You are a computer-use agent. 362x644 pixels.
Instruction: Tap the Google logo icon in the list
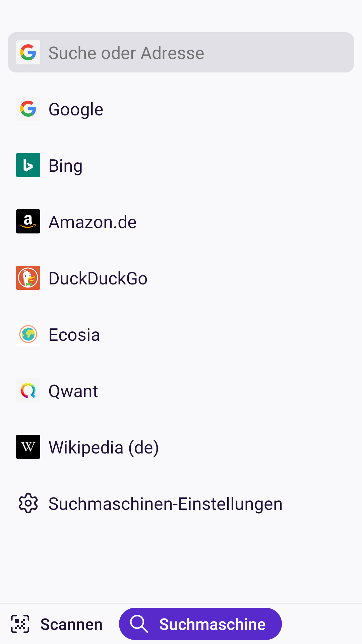[28, 109]
